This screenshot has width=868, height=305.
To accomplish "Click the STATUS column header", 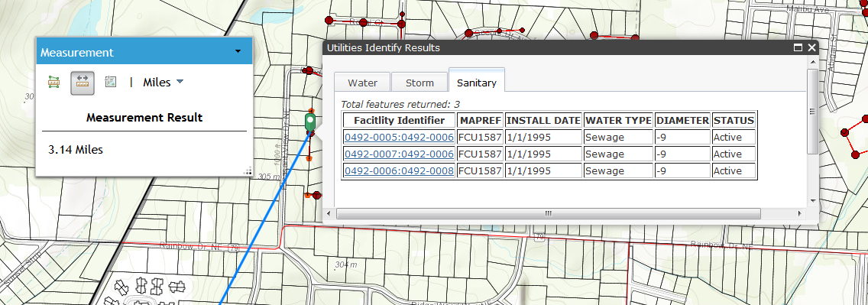I will click(x=734, y=120).
